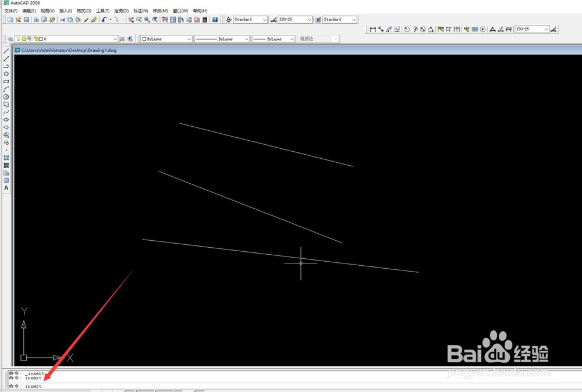Select the Circle draw tool
Viewport: 582px width, 392px height.
tap(6, 97)
